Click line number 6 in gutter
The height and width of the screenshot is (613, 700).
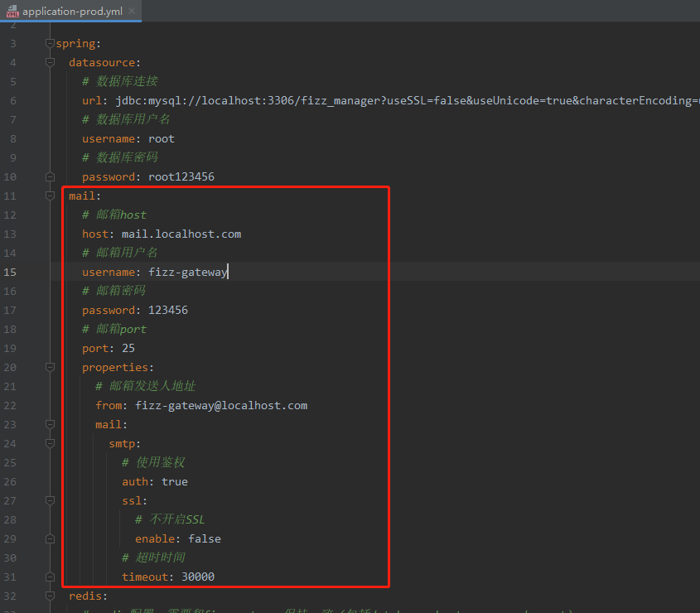click(13, 100)
